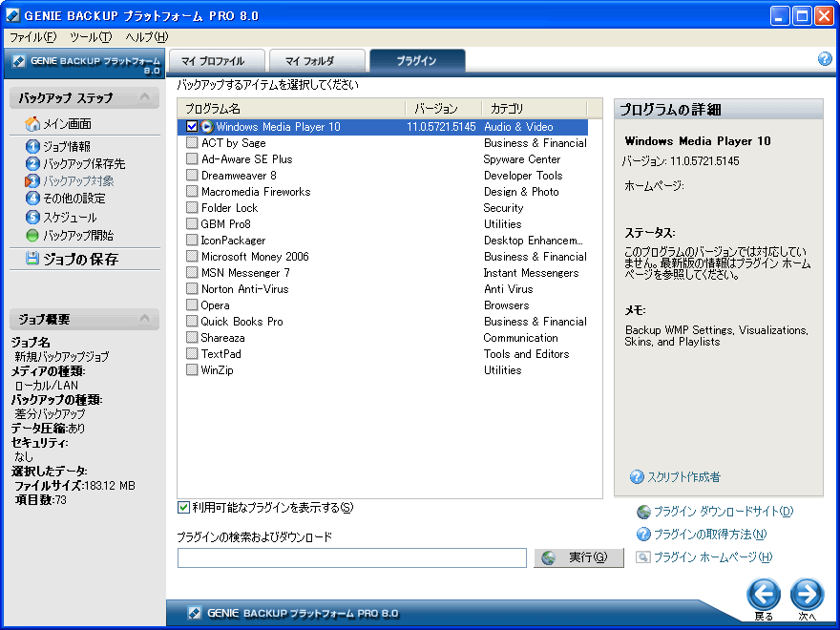Click the title bar application icon
The height and width of the screenshot is (630, 840).
(x=12, y=15)
